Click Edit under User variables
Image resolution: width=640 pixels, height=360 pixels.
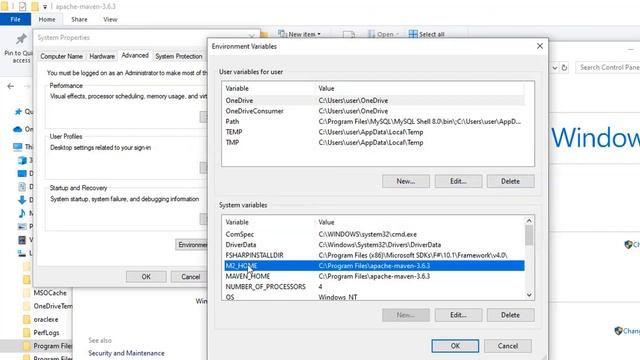pos(458,181)
